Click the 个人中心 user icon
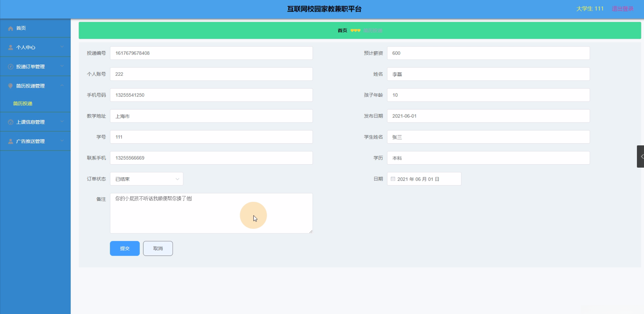Screen dimensions: 644x314 10,47
